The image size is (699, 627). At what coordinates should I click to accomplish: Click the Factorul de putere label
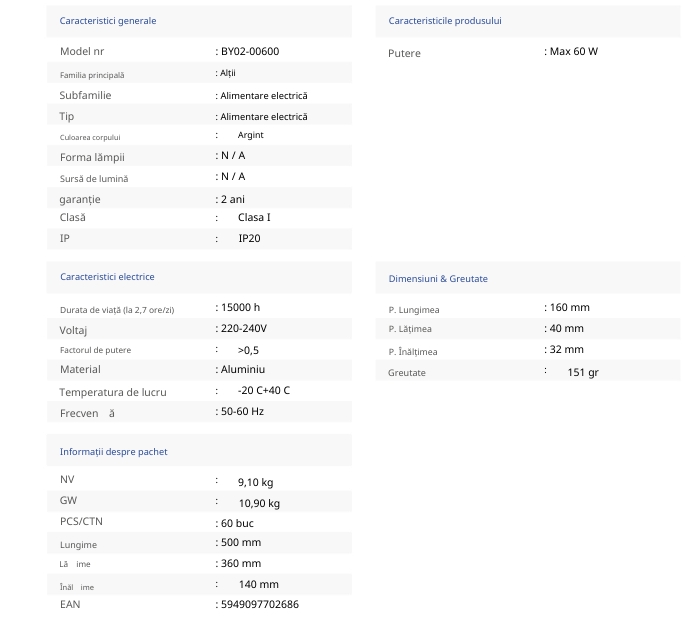click(95, 350)
